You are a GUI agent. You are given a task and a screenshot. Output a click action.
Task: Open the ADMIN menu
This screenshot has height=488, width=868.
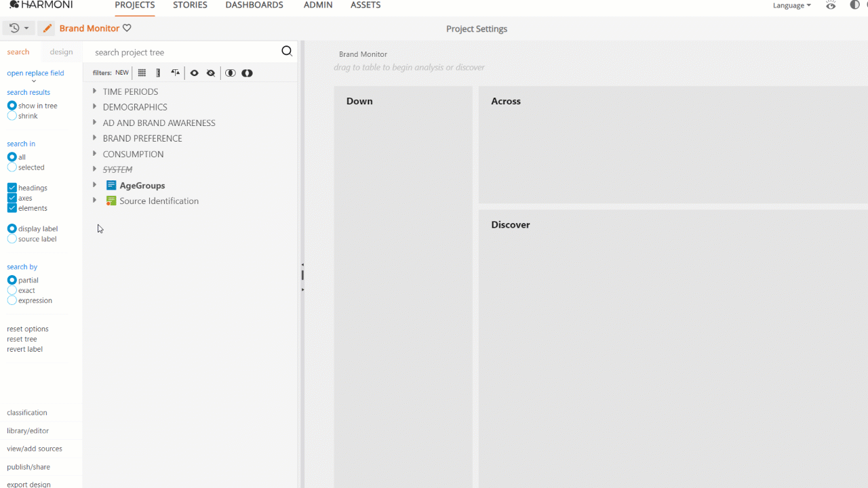(x=318, y=5)
